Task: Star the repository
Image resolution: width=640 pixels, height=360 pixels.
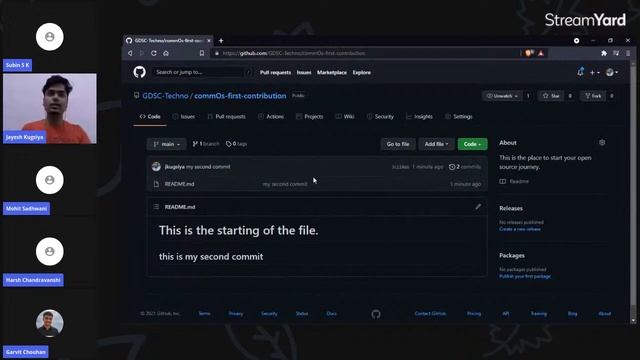Action: [x=551, y=96]
